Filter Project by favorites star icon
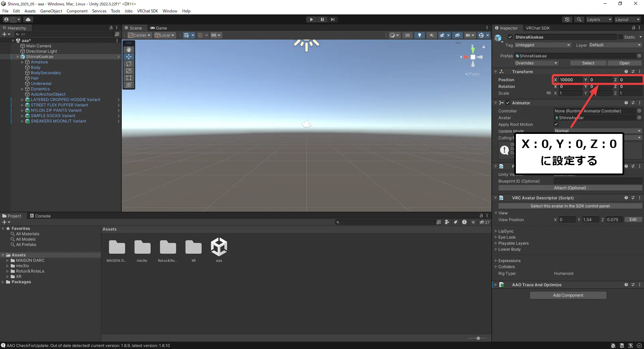This screenshot has width=644, height=349. tap(473, 222)
